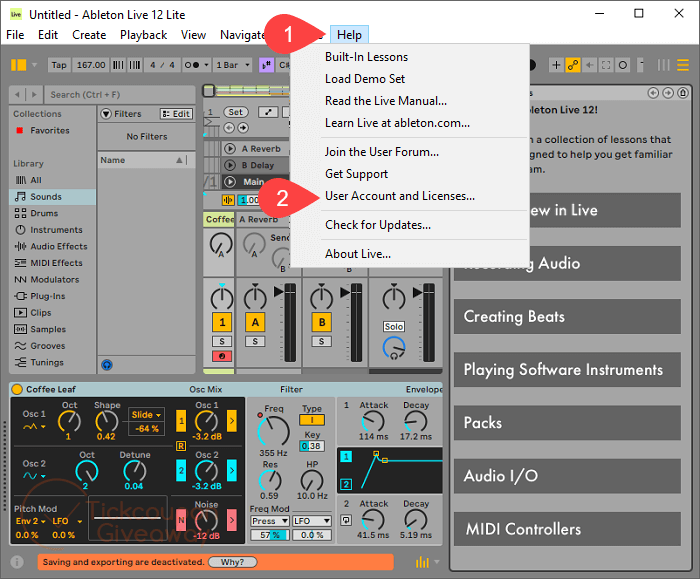Open the Filter LFO freq mod dropdown
Screen dimensions: 700x579
pos(312,521)
